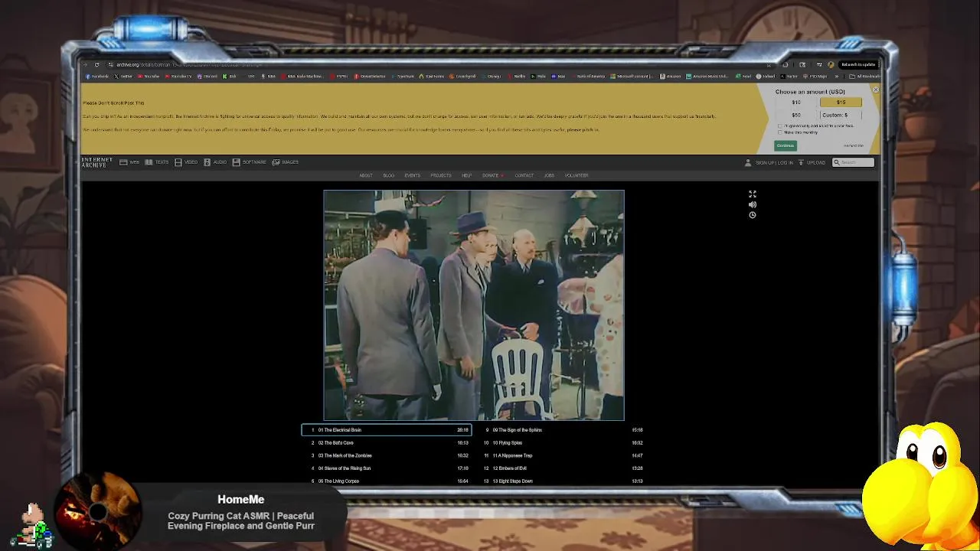This screenshot has height=551, width=980.
Task: Play track 12 Embers of Evil
Action: coord(563,468)
